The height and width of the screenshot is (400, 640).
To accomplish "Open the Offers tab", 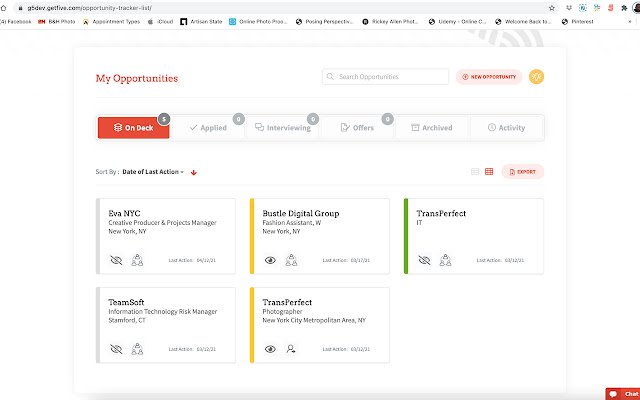I will [357, 128].
